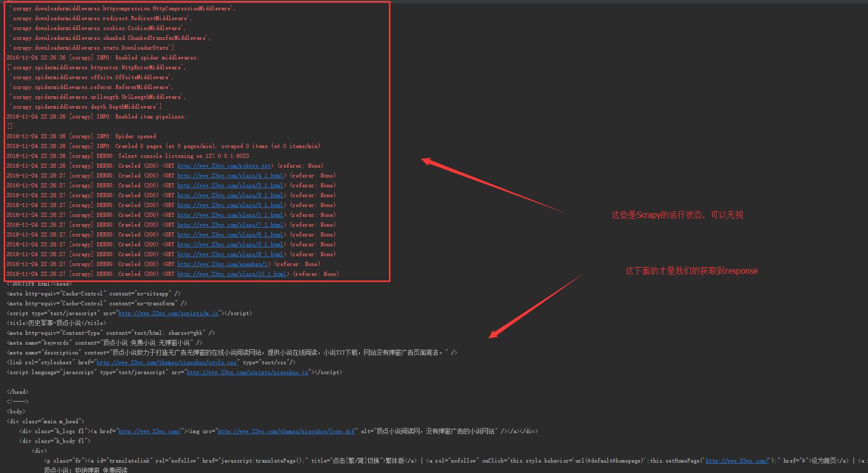Open the quanben/1 crawled link
The image size is (868, 473).
223,264
